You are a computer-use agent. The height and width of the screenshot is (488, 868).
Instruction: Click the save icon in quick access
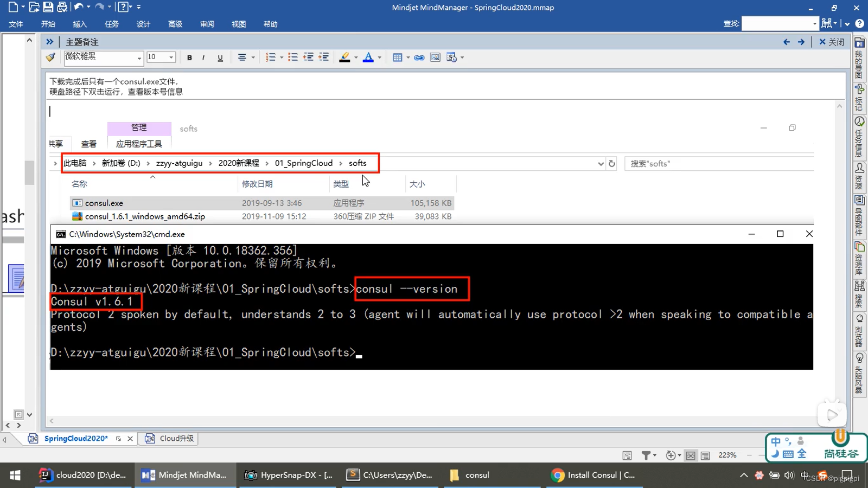coord(48,7)
